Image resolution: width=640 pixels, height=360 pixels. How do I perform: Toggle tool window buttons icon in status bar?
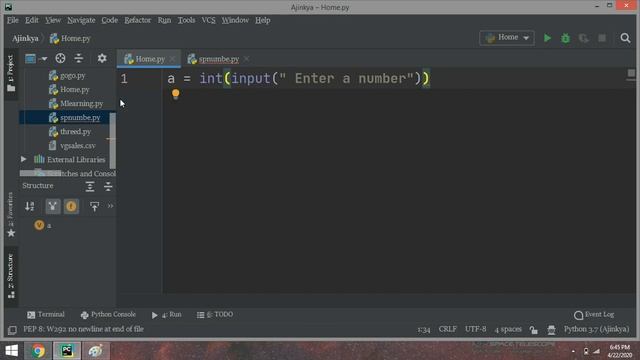[12, 329]
